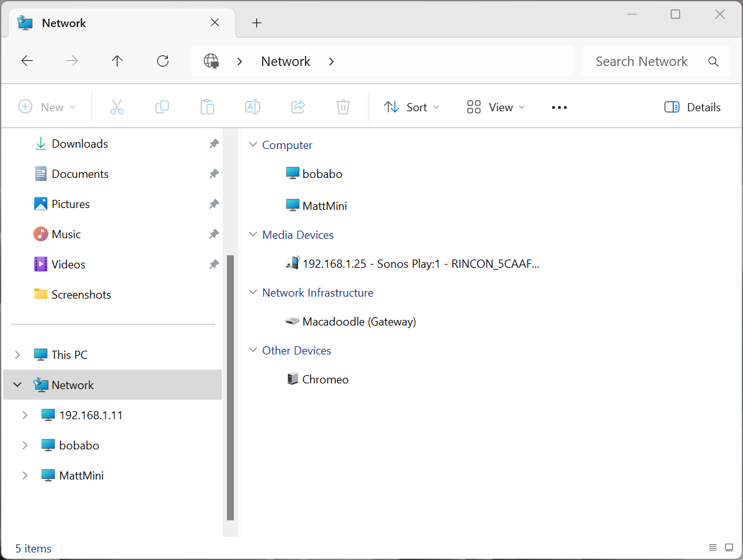Viewport: 743px width, 560px height.
Task: Go up one folder level
Action: 117,61
